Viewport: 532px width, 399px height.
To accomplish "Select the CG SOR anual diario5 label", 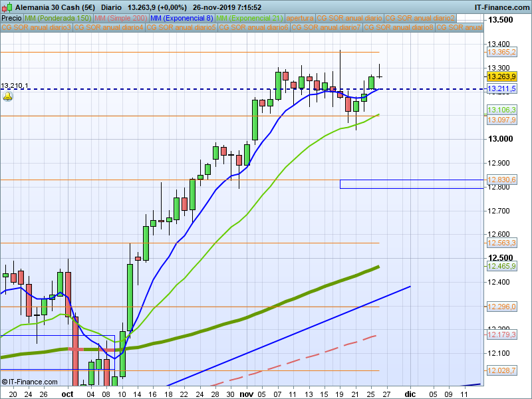I will click(x=181, y=27).
